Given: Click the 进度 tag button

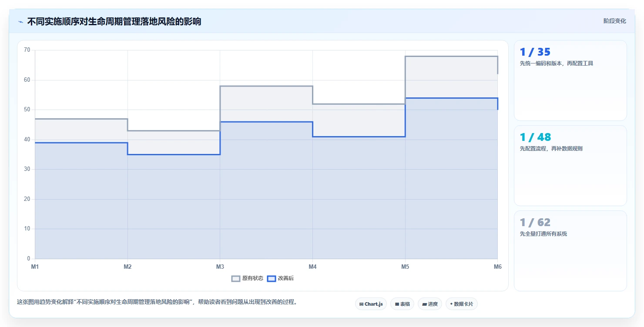Looking at the screenshot, I should click(x=429, y=304).
